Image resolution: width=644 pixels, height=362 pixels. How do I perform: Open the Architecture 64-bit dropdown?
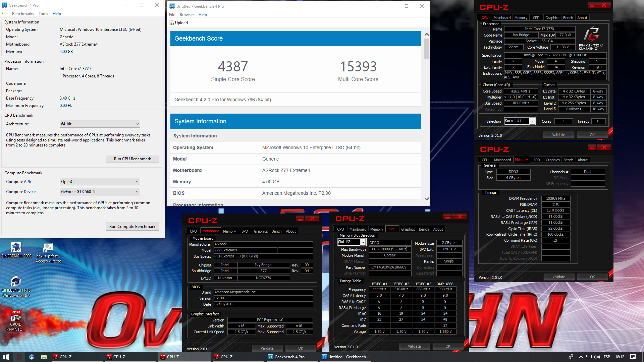pyautogui.click(x=100, y=124)
